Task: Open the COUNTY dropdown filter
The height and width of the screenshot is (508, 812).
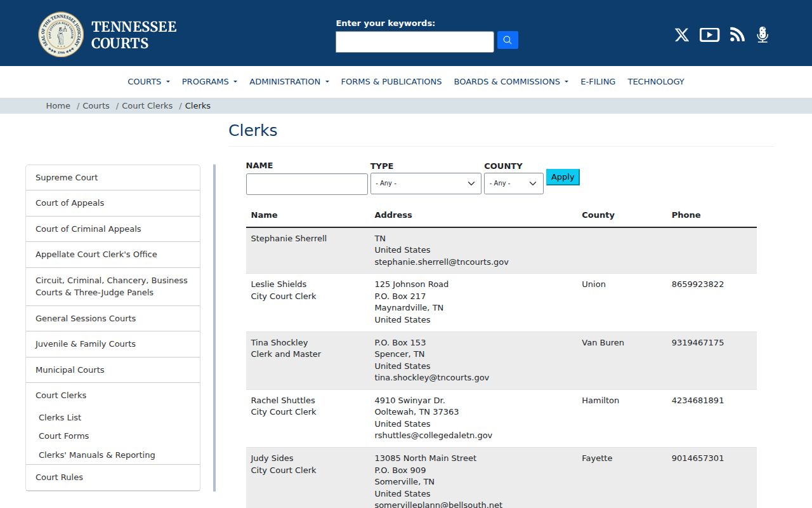Action: pyautogui.click(x=514, y=184)
